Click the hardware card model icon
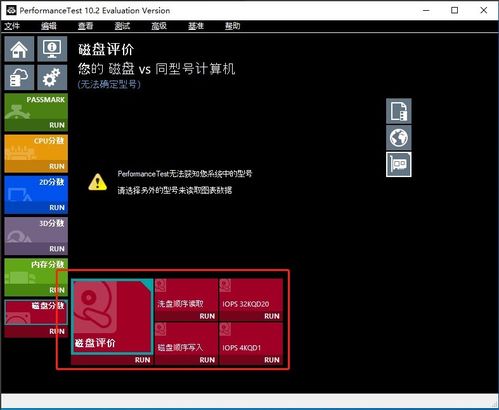 click(399, 164)
